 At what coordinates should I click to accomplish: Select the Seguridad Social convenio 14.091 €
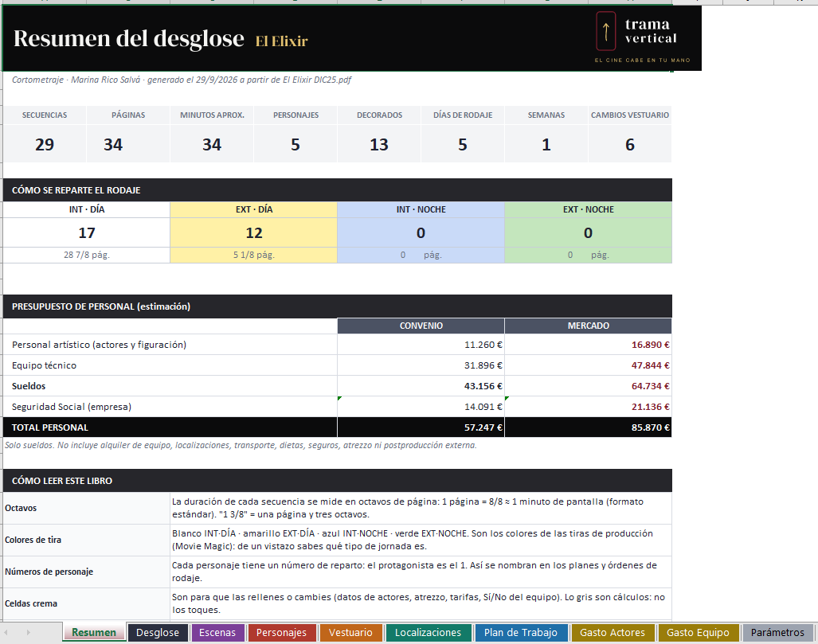[x=421, y=407]
